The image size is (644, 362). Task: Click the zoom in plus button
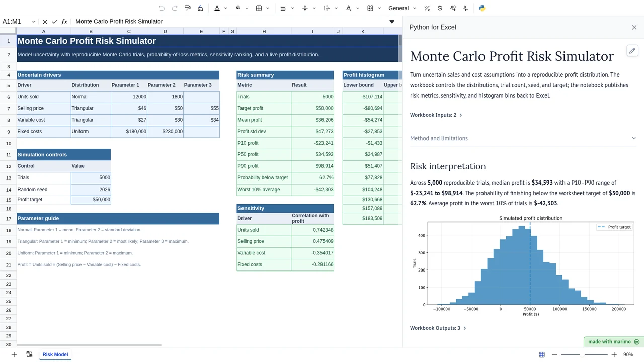click(614, 354)
